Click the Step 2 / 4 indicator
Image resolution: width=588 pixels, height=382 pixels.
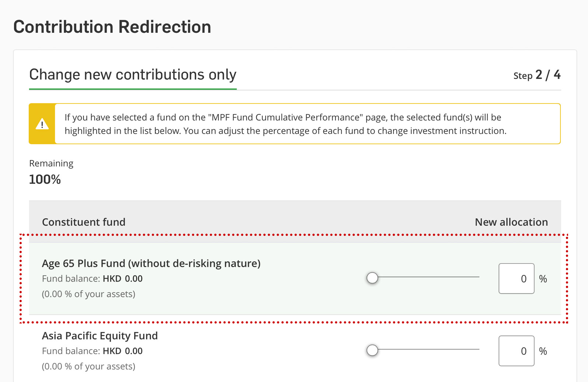tap(537, 75)
